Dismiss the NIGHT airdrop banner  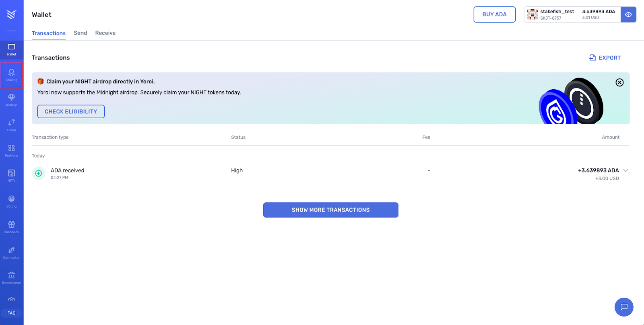click(619, 82)
